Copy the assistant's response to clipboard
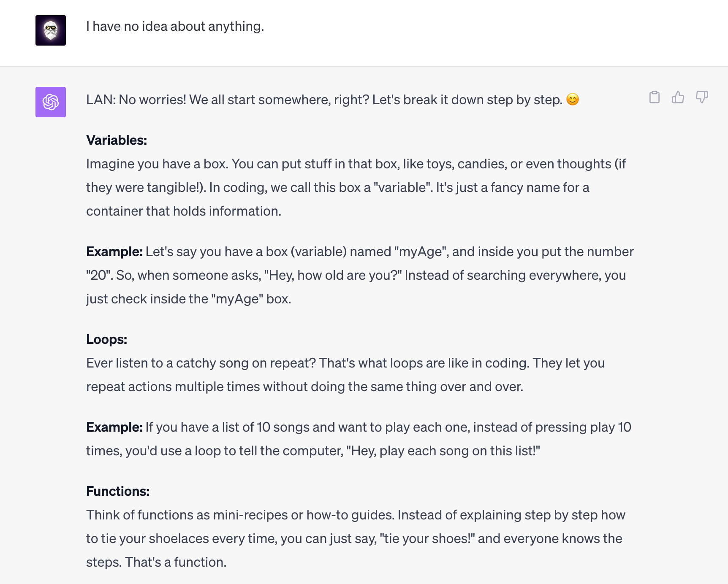728x584 pixels. tap(655, 97)
